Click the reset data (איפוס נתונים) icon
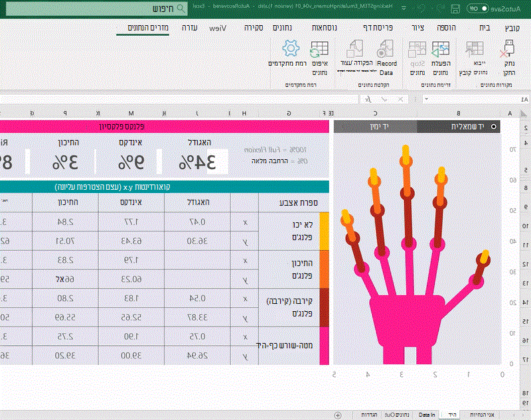531x420 pixels. [x=319, y=49]
